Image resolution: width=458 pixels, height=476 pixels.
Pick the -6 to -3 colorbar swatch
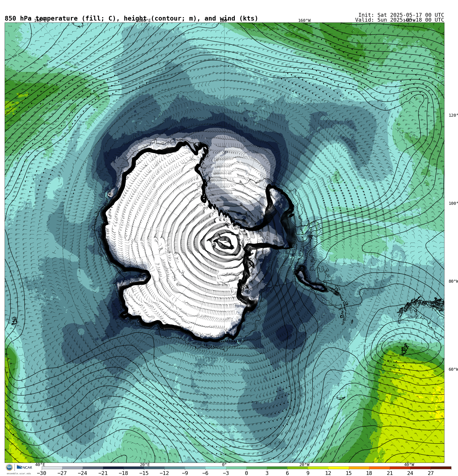pyautogui.click(x=216, y=468)
